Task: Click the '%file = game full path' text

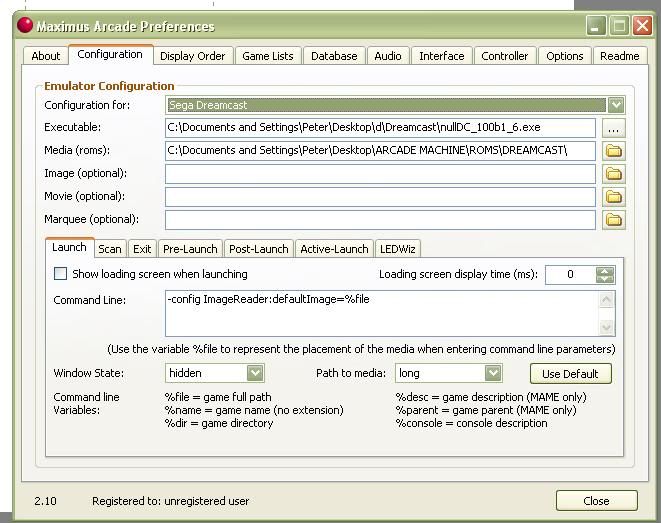Action: click(218, 397)
